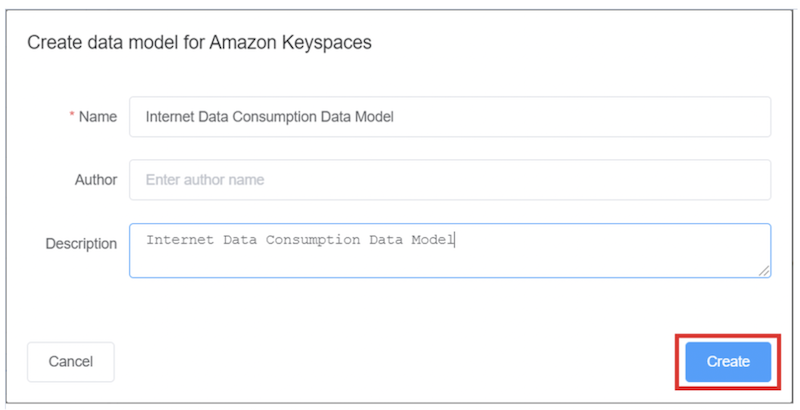Grab the Description box resize handle
Viewport: 800px width, 410px height.
764,270
